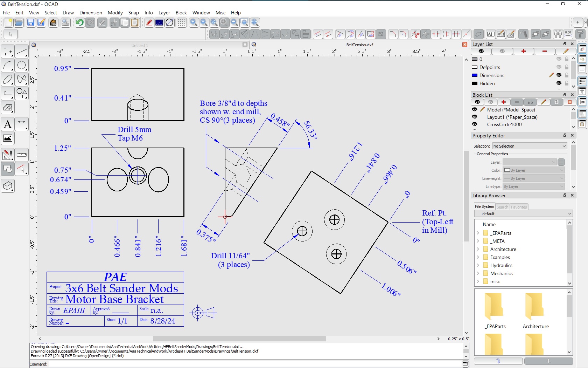Image resolution: width=588 pixels, height=368 pixels.
Task: Open the Color By Layer dropdown
Action: 534,170
